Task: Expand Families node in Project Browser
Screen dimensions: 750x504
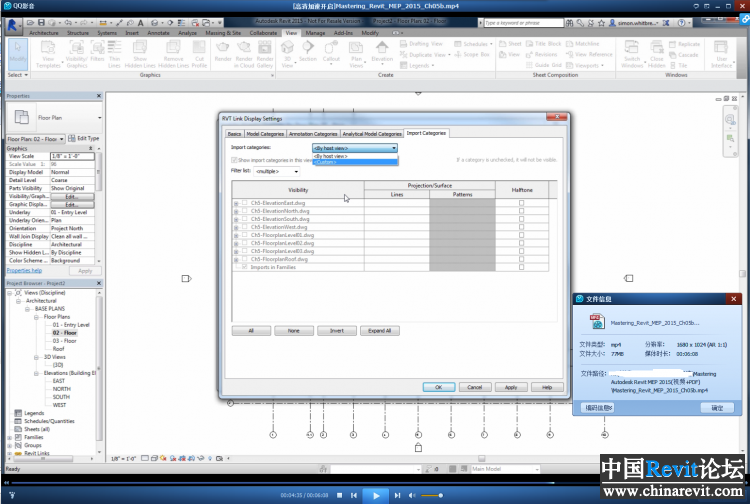Action: pyautogui.click(x=10, y=438)
